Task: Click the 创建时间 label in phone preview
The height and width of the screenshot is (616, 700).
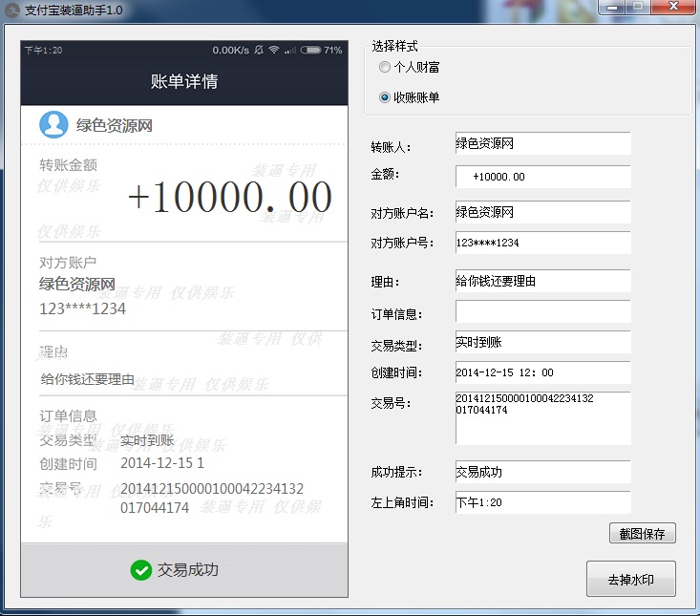Action: (69, 464)
